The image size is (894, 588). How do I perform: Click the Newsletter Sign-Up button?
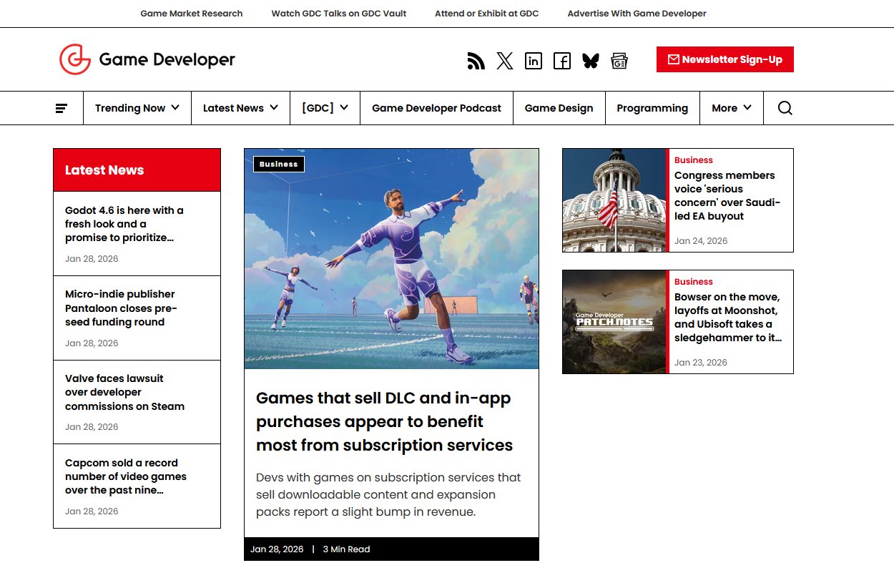tap(725, 59)
